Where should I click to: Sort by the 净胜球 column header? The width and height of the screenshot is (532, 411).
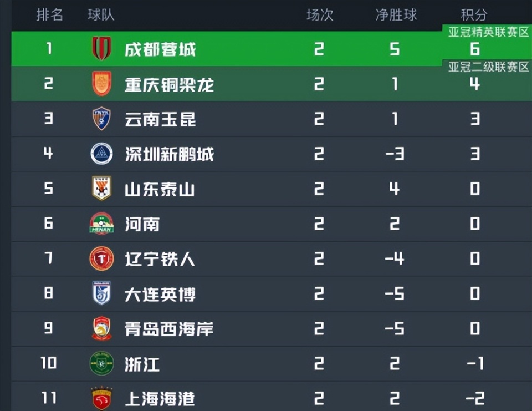click(395, 16)
